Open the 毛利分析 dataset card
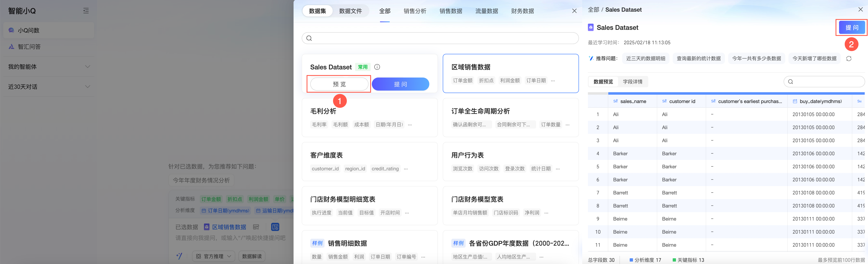Viewport: 868px width, 264px height. [x=369, y=117]
